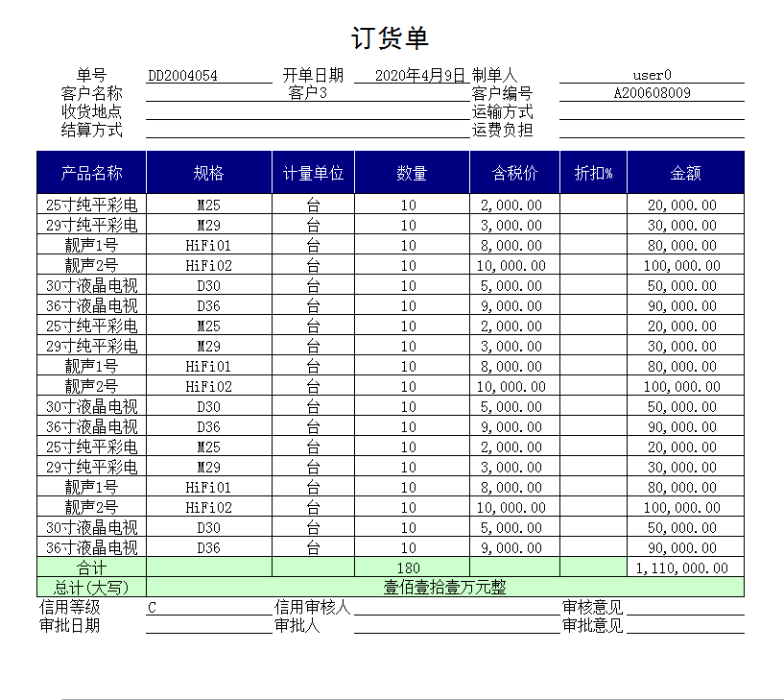
Task: Select the 客户名称 label
Action: (91, 93)
